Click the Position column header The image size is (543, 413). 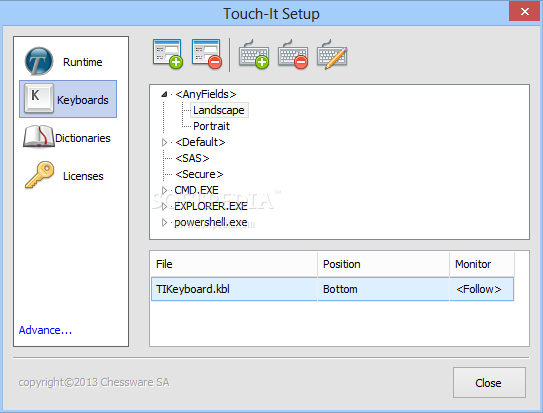click(x=383, y=264)
